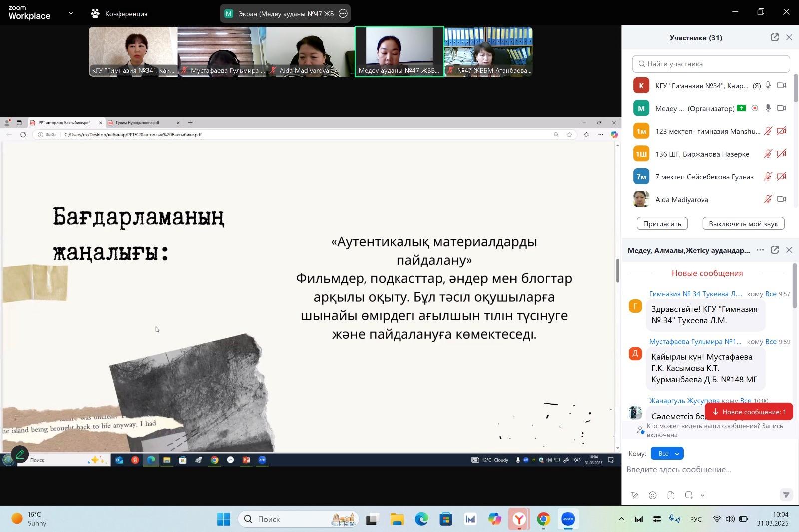Click the screenshot capture icon in chat
The height and width of the screenshot is (532, 799).
[689, 495]
